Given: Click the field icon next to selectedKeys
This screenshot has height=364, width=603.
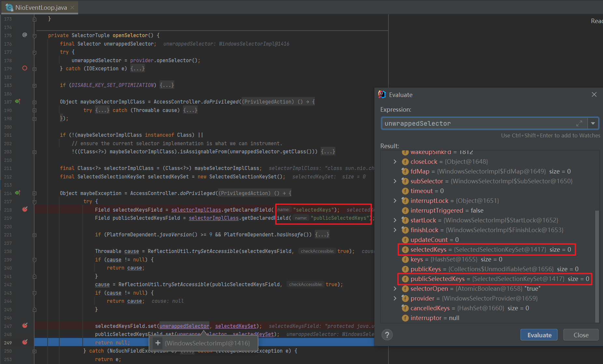Looking at the screenshot, I should pyautogui.click(x=405, y=250).
